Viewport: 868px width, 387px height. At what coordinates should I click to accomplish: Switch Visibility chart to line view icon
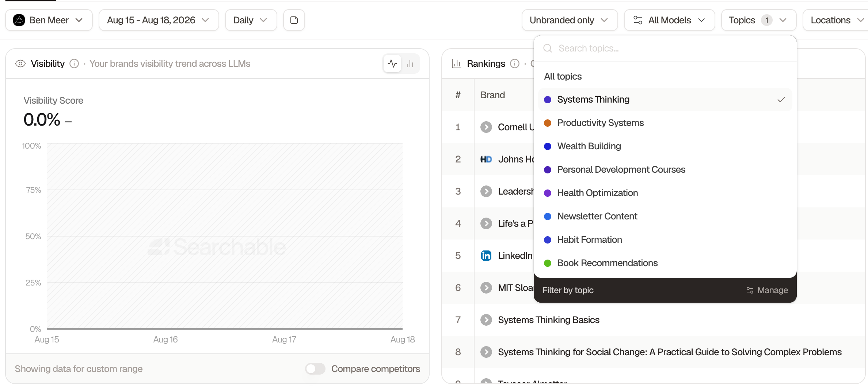392,64
